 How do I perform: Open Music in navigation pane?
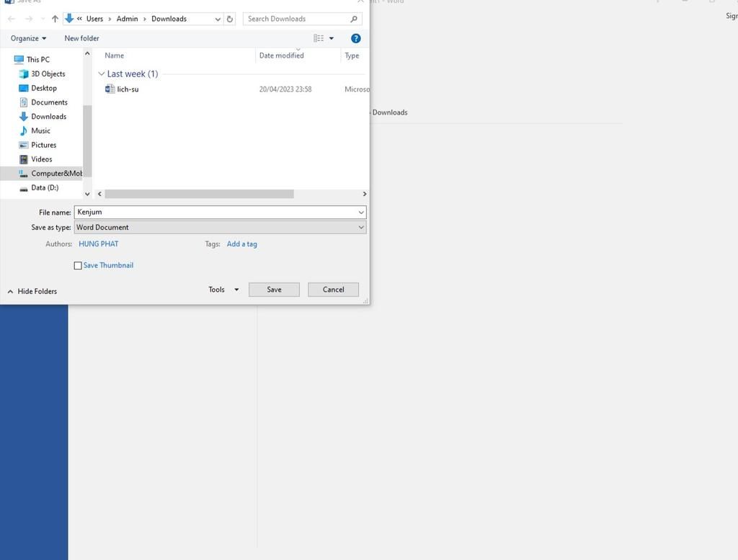[35, 131]
